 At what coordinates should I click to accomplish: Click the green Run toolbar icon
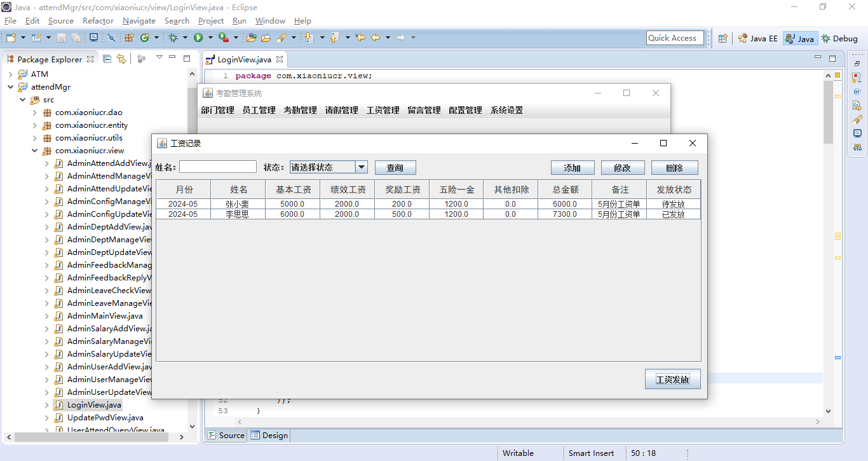(x=198, y=38)
